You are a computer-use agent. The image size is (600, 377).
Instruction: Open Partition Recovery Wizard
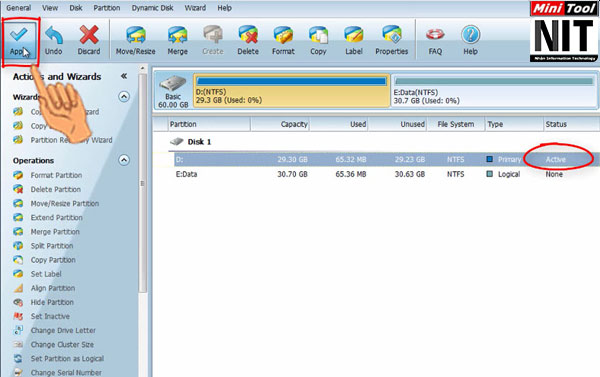(x=71, y=140)
